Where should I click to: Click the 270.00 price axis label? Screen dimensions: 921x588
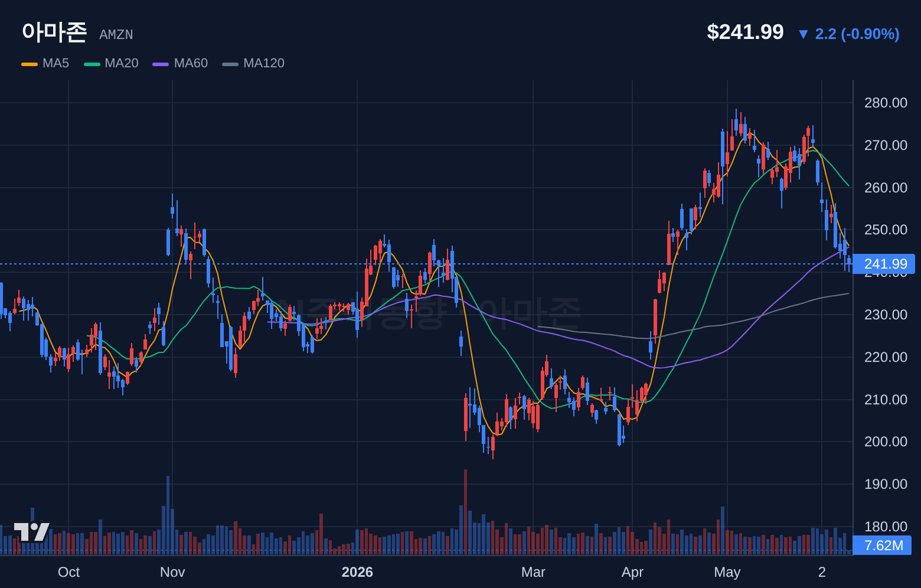click(886, 145)
